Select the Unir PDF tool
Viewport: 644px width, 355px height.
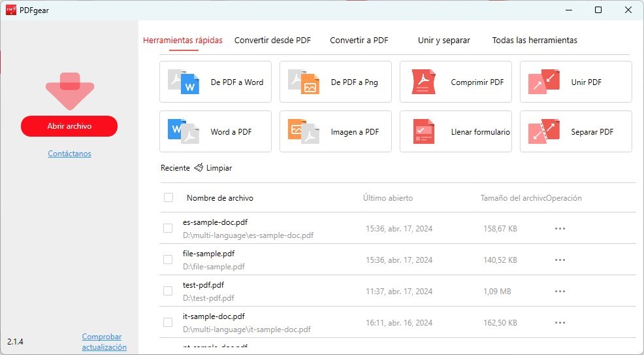[x=576, y=82]
